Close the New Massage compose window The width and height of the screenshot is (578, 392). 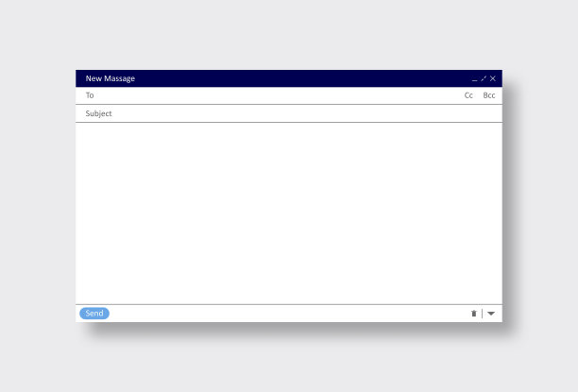coord(493,78)
